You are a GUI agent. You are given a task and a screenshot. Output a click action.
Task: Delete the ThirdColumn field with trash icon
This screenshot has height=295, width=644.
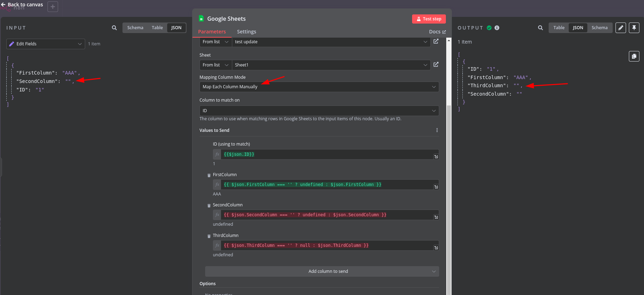click(x=209, y=236)
